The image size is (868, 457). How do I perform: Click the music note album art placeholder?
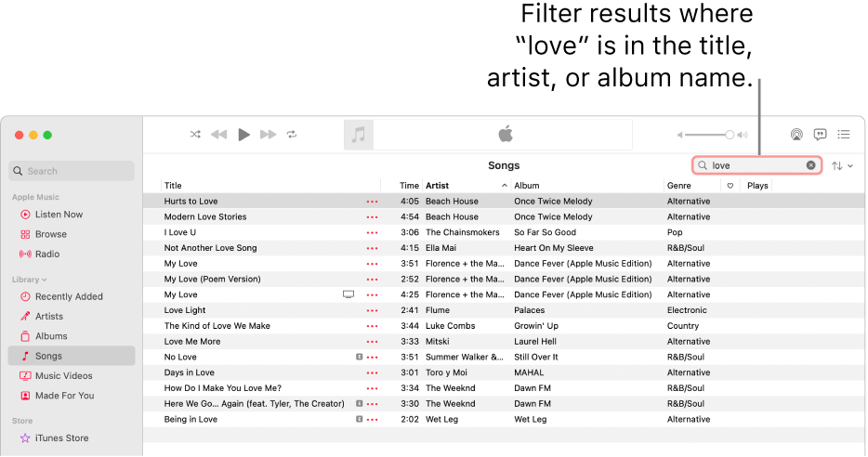point(359,135)
